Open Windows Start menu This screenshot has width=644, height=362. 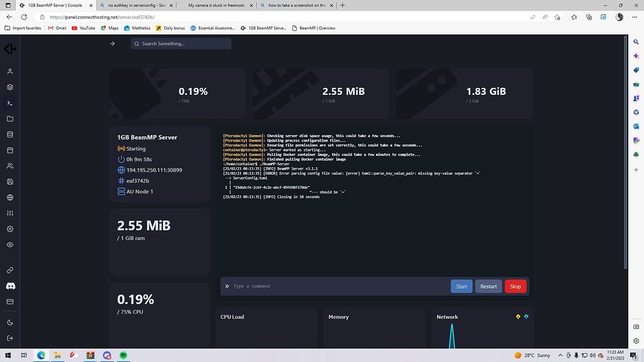point(8,355)
